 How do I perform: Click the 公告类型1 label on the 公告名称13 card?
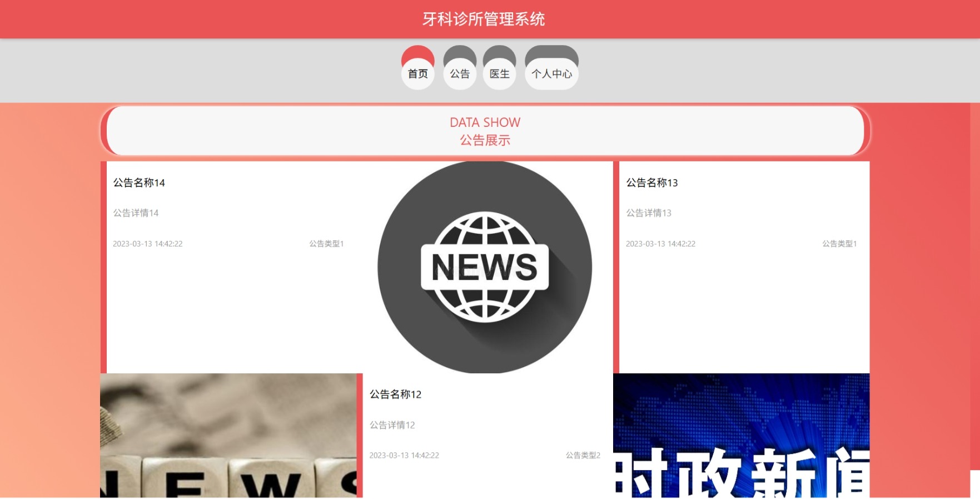tap(839, 244)
